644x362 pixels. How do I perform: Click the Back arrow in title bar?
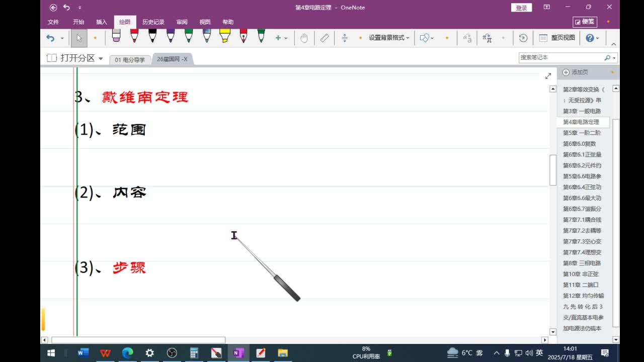pyautogui.click(x=53, y=8)
